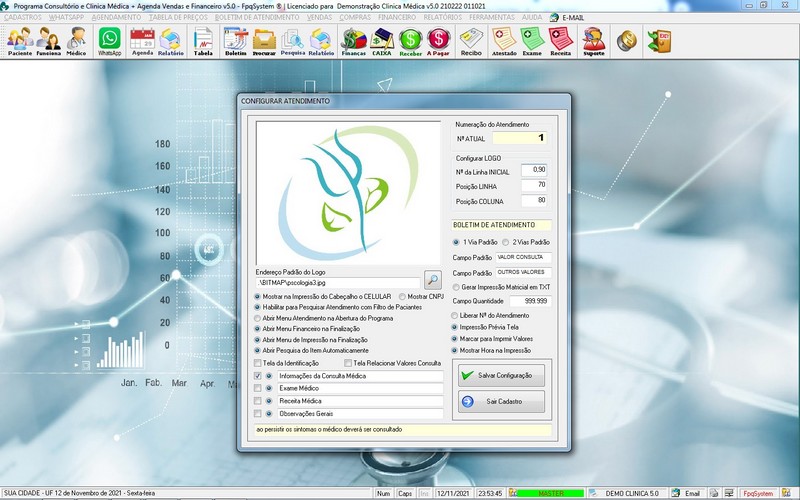The height and width of the screenshot is (500, 800).
Task: Open the Relatório icon next to Pesquisa
Action: [321, 41]
